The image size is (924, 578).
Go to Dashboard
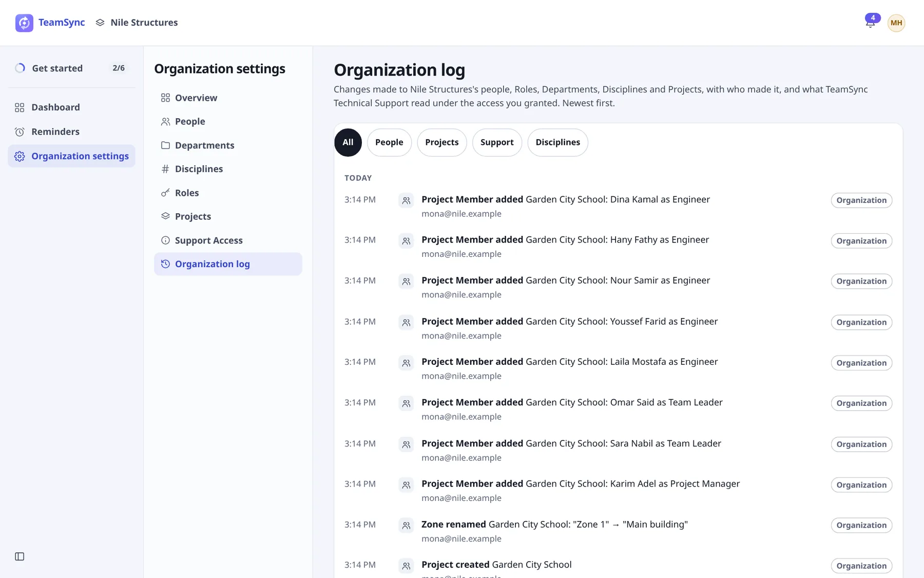[x=71, y=107]
